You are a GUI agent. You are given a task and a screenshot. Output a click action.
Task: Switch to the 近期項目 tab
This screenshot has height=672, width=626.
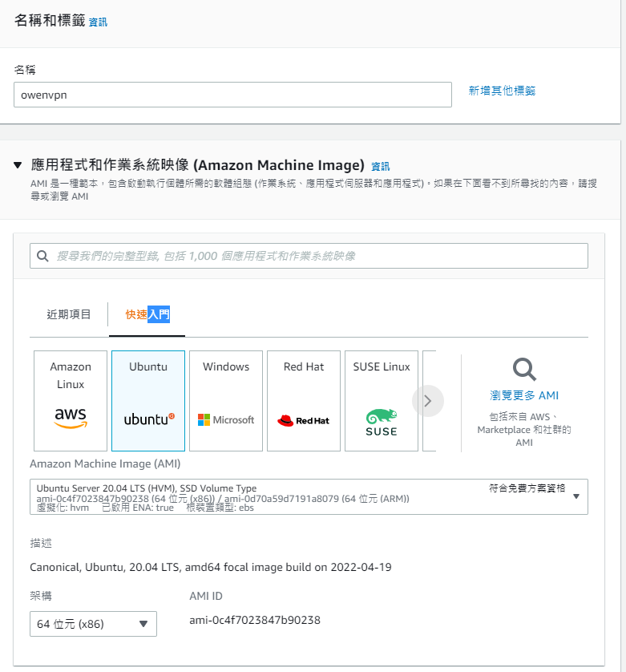coord(69,314)
